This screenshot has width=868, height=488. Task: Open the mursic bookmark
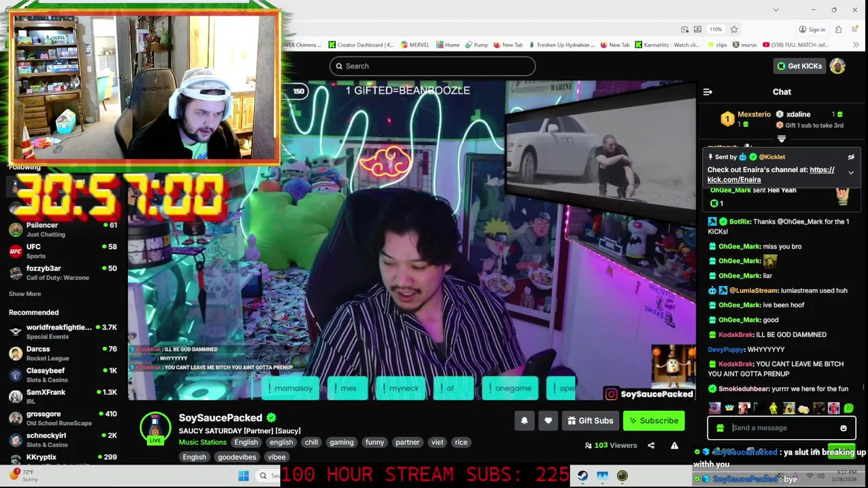click(x=745, y=45)
